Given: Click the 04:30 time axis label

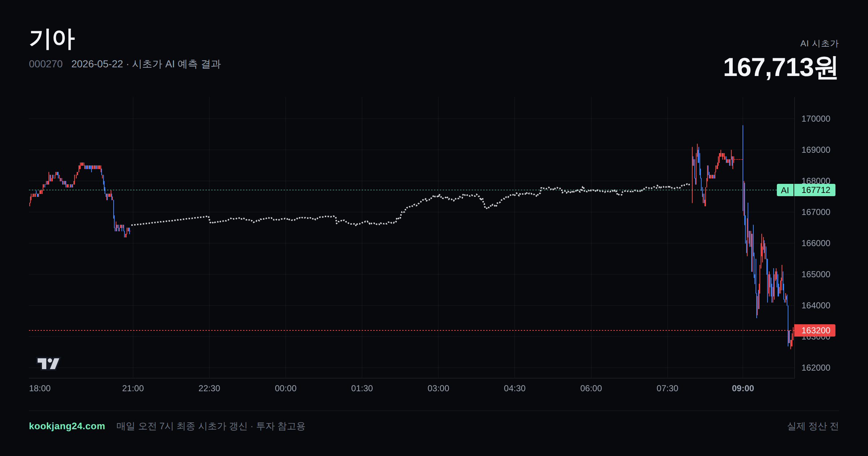Looking at the screenshot, I should 515,388.
